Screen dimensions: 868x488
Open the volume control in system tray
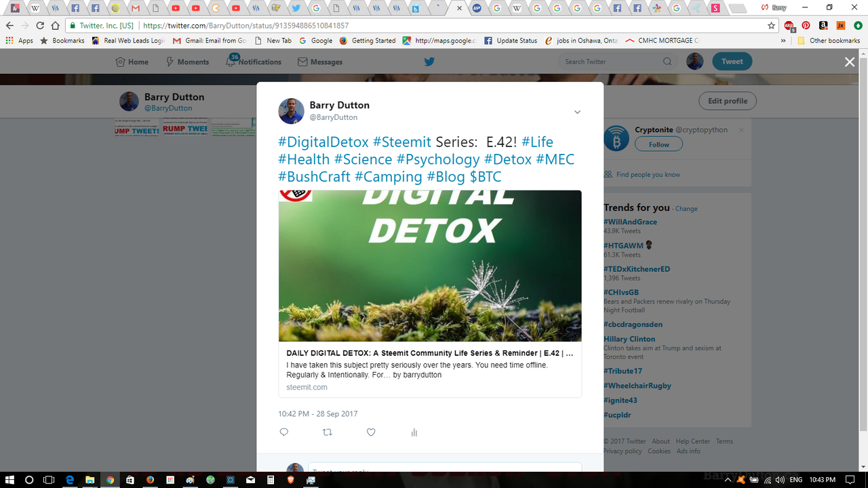click(779, 480)
